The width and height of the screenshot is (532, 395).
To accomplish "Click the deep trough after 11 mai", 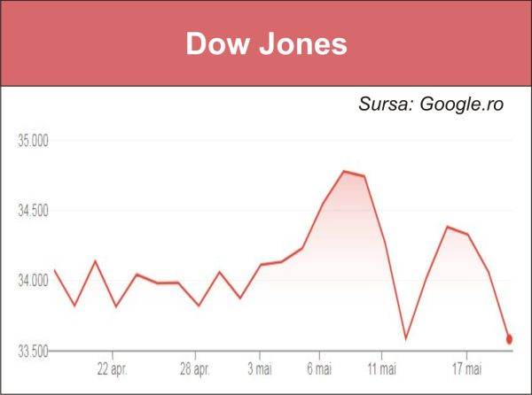I will (406, 338).
